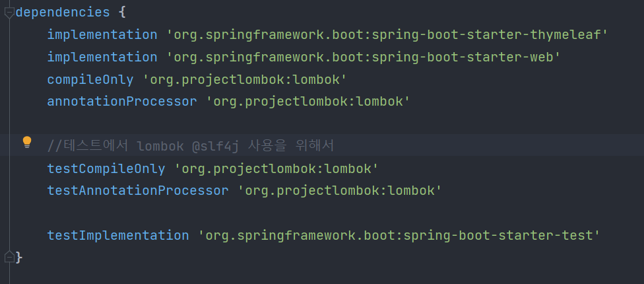The image size is (644, 284).
Task: Click the lombok string after annotationProcessor
Action: click(x=307, y=102)
